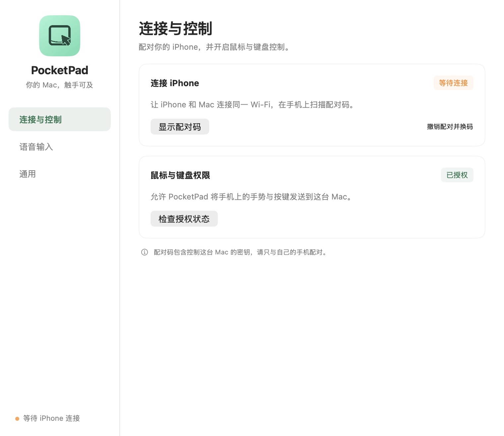Click the 鼠标与键盘权限 card heading
Image resolution: width=504 pixels, height=436 pixels.
coord(180,175)
